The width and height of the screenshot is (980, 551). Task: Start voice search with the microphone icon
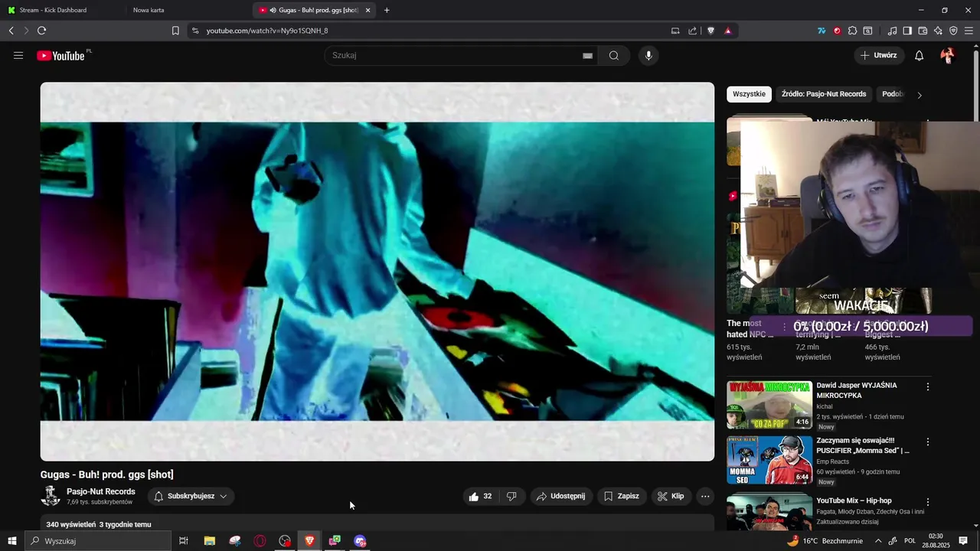click(x=648, y=55)
